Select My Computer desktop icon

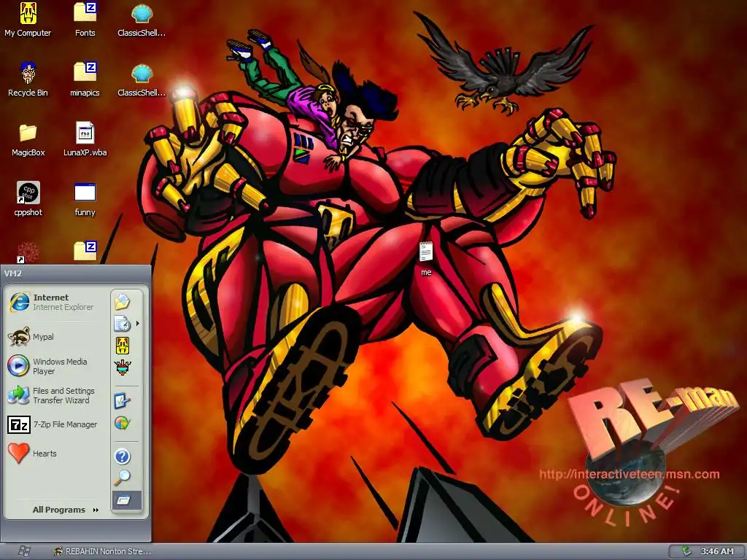tap(28, 20)
